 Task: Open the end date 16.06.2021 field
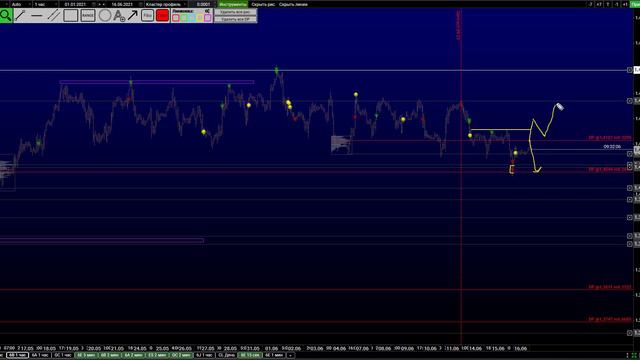pyautogui.click(x=122, y=4)
